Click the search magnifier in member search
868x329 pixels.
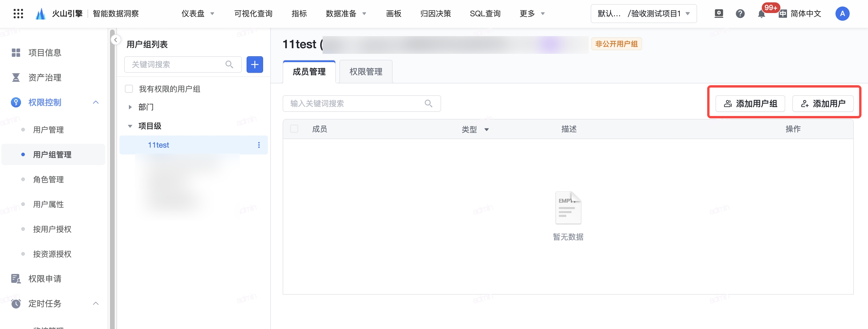pos(428,104)
